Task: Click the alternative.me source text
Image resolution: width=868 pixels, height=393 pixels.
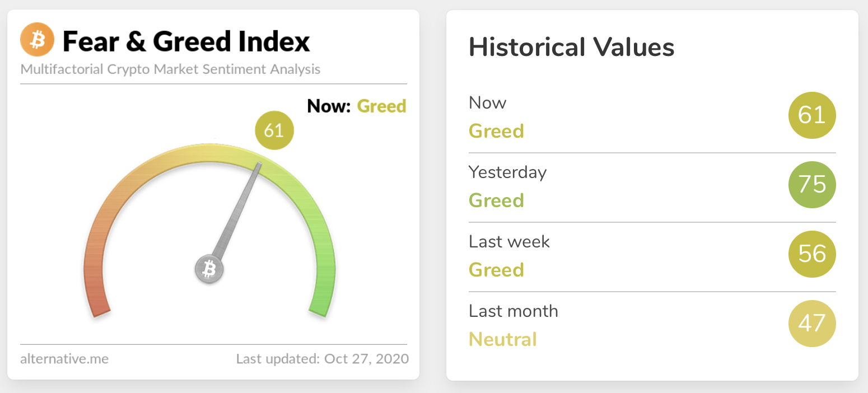Action: click(64, 359)
